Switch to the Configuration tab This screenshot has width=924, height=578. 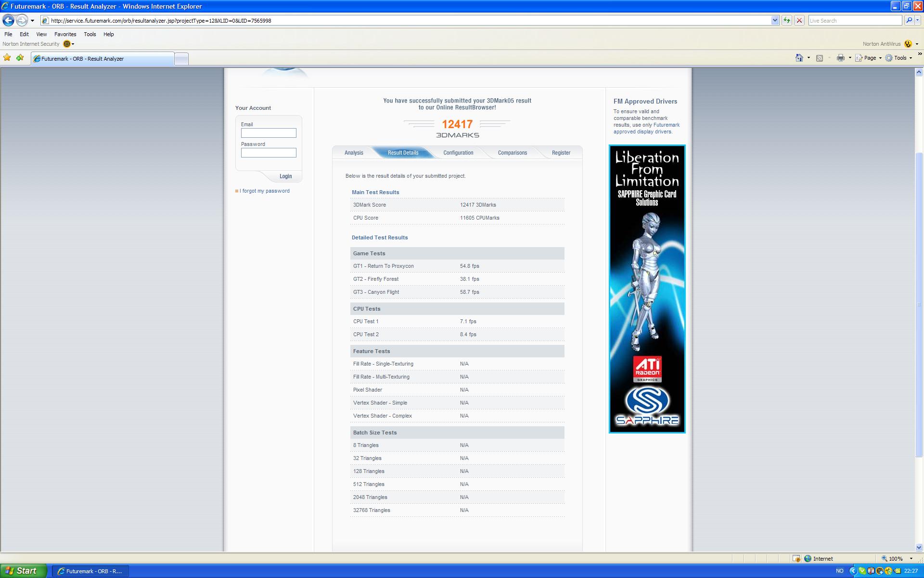458,153
